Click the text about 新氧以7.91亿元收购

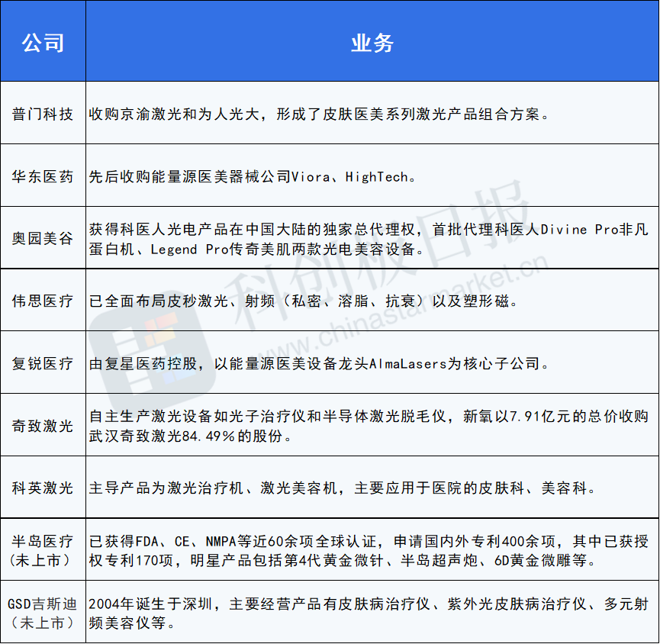point(369,426)
